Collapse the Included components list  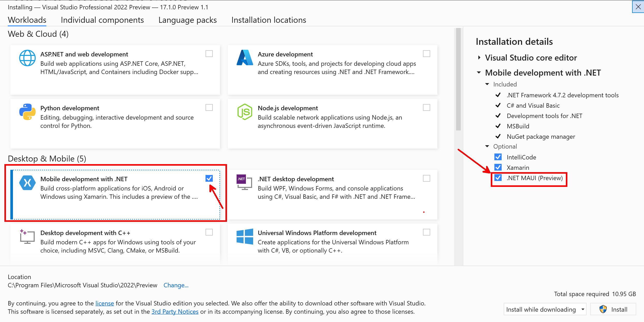click(487, 84)
